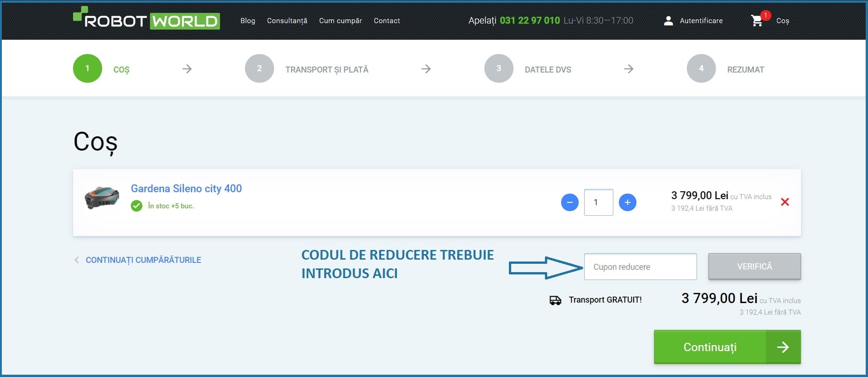Open Gardena Sileno city 400 product link

pyautogui.click(x=186, y=188)
